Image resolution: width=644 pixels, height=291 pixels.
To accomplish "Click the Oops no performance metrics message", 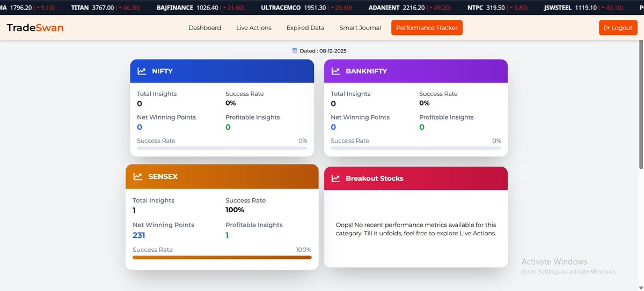I will pos(416,229).
